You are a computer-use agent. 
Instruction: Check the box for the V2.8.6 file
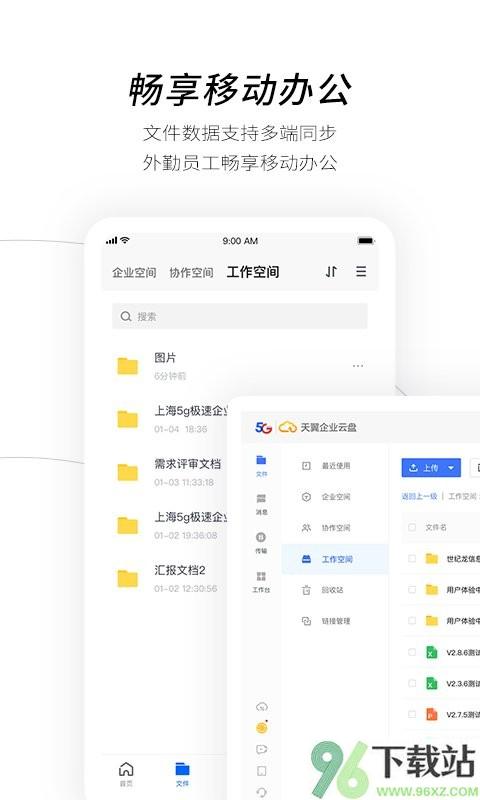tap(412, 652)
